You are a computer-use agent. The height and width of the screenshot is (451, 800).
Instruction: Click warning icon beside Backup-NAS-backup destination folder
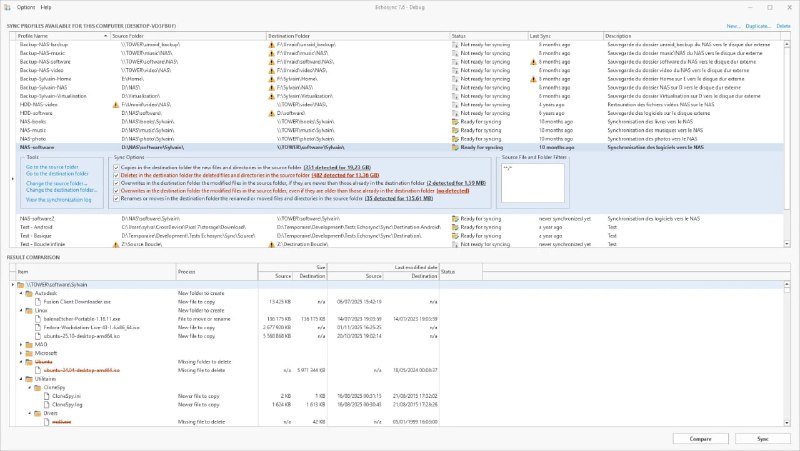271,45
